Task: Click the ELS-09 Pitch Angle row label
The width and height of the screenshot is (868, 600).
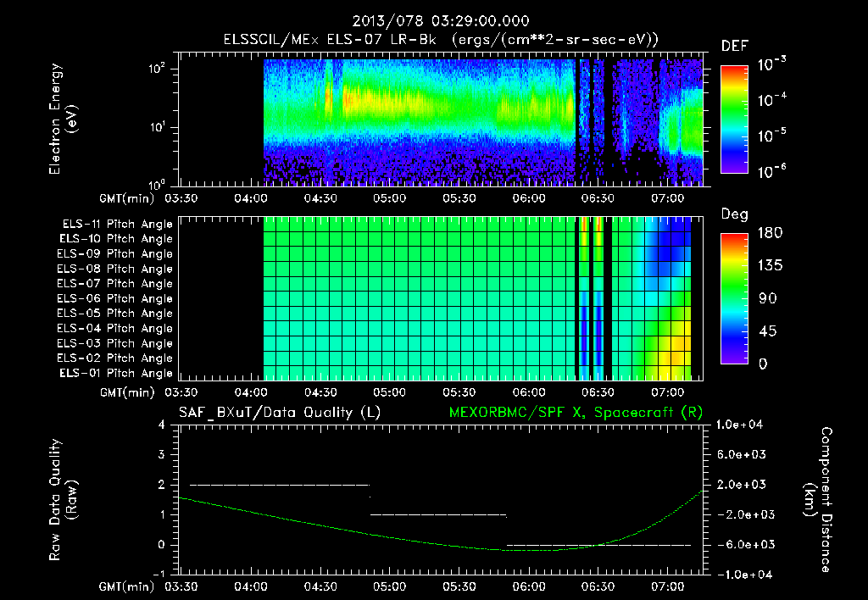Action: click(114, 254)
